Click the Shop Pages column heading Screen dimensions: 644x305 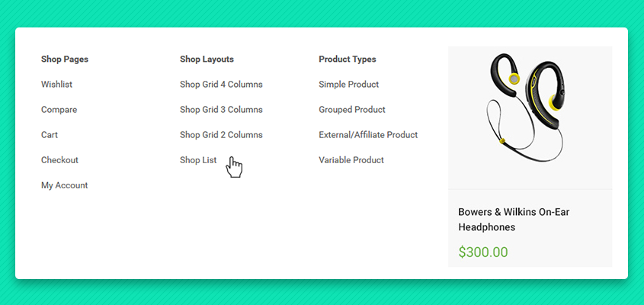65,59
